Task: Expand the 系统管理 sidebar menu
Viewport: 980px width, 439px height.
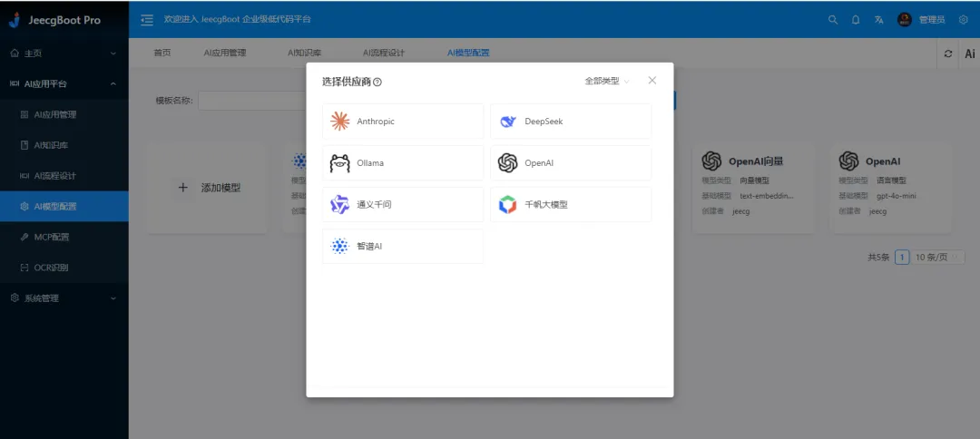Action: 64,298
